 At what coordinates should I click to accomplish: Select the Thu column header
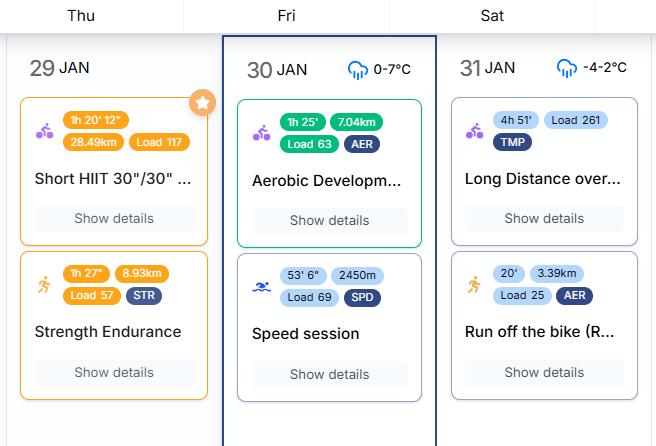[81, 15]
